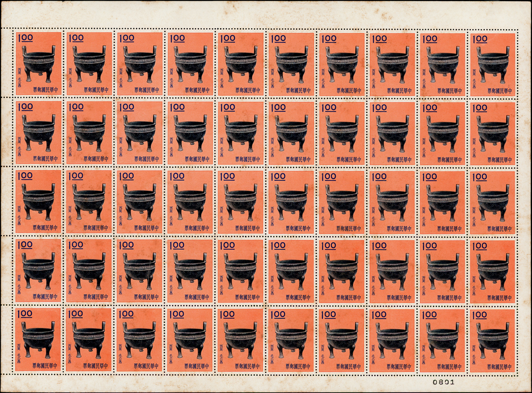Click the cauldron on first stamp, fourth row
This screenshot has height=393, width=532.
coord(38,271)
